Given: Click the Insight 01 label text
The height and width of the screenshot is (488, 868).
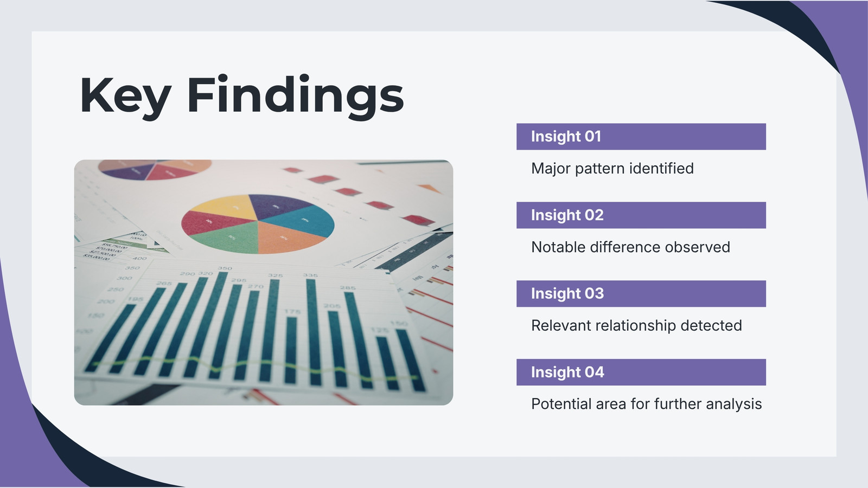Looking at the screenshot, I should tap(566, 137).
